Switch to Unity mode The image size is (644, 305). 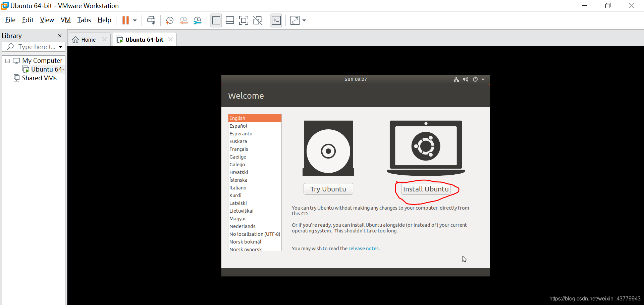tap(257, 20)
